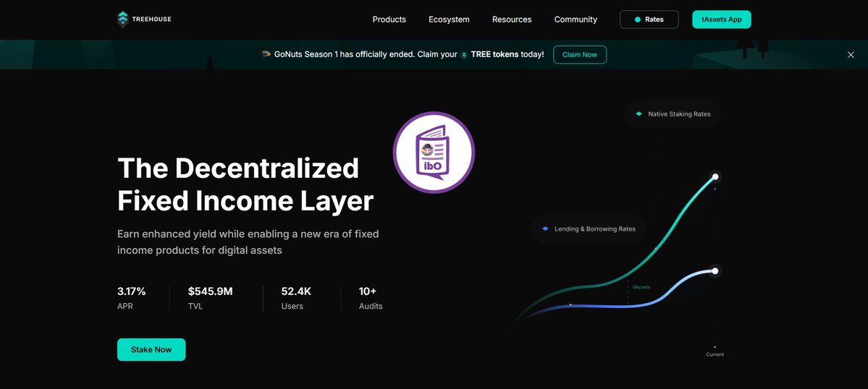Click the endpoint dot of the blue curve
Screen dimensions: 868x389
[x=715, y=270]
